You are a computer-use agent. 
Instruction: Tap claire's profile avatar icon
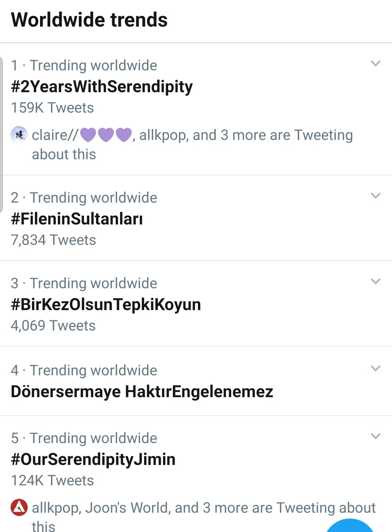tap(19, 135)
